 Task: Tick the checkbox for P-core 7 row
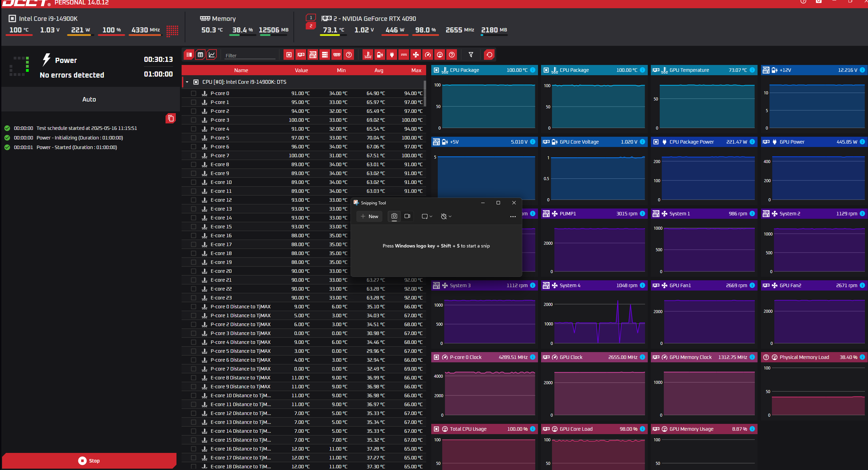click(x=194, y=156)
